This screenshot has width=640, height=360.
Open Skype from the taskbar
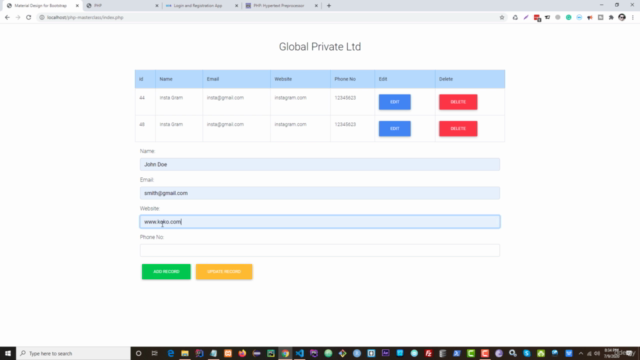point(527,353)
